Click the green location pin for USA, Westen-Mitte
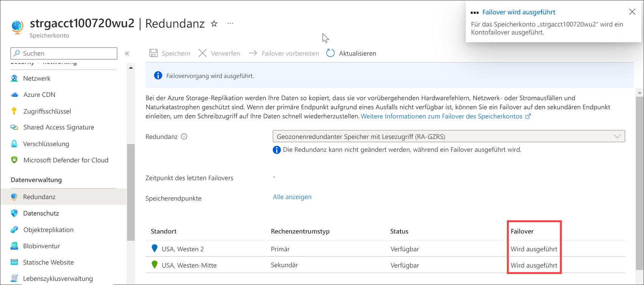Viewport: 644px width, 285px height. pos(155,265)
